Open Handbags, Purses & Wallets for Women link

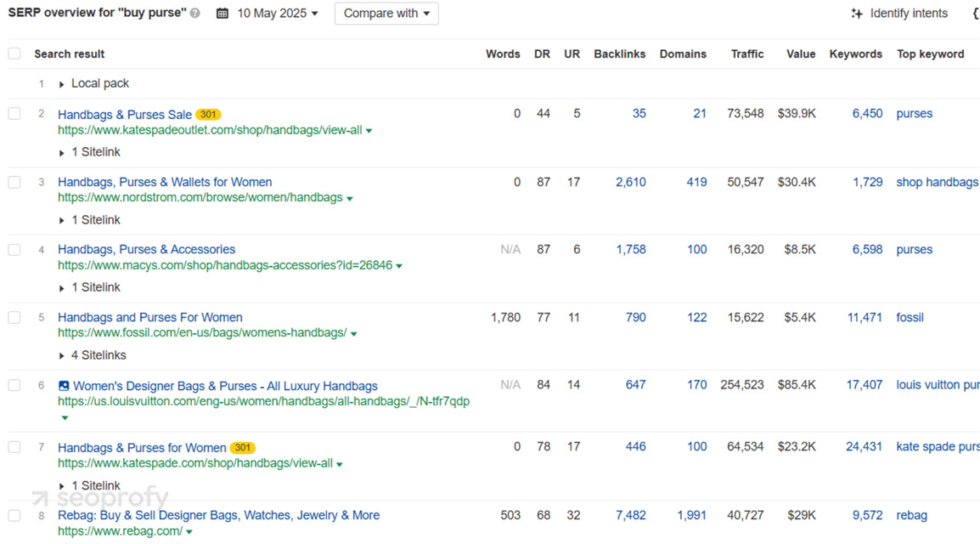point(165,182)
